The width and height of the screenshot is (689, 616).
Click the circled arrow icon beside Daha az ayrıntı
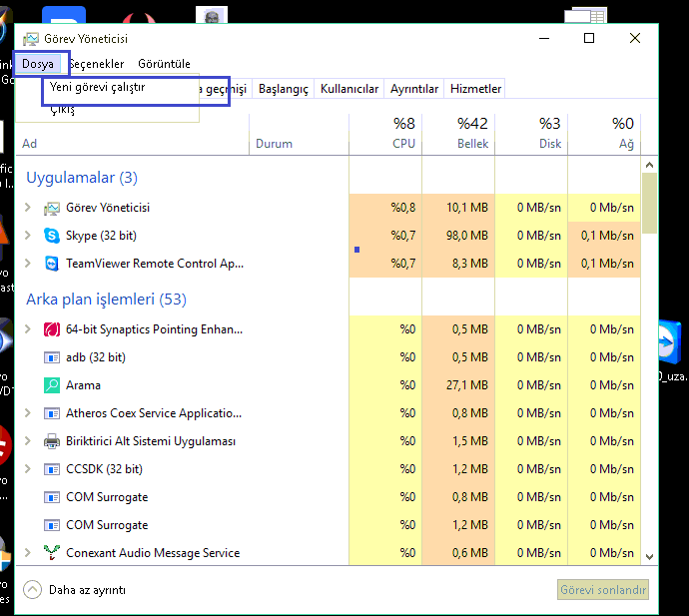[33, 590]
